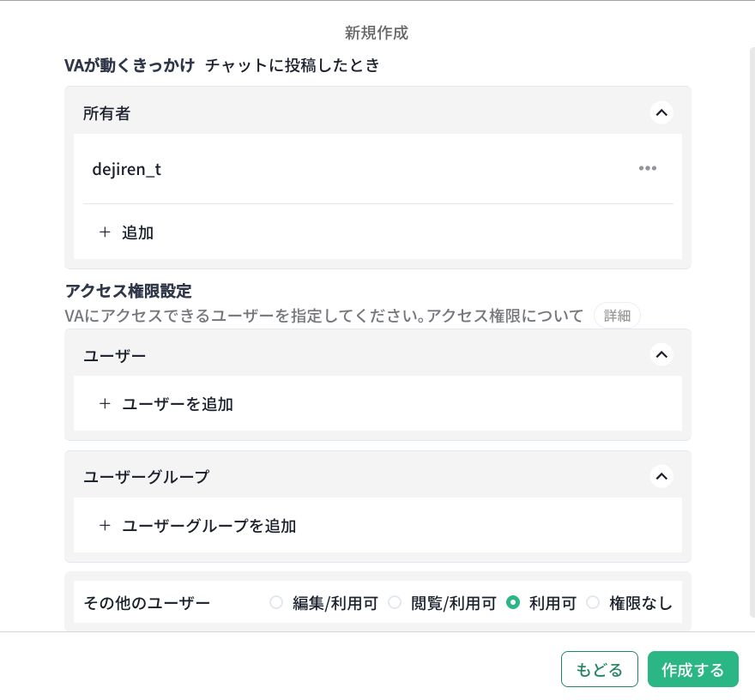Click the 所有者 section header title
This screenshot has width=755, height=700.
(107, 112)
